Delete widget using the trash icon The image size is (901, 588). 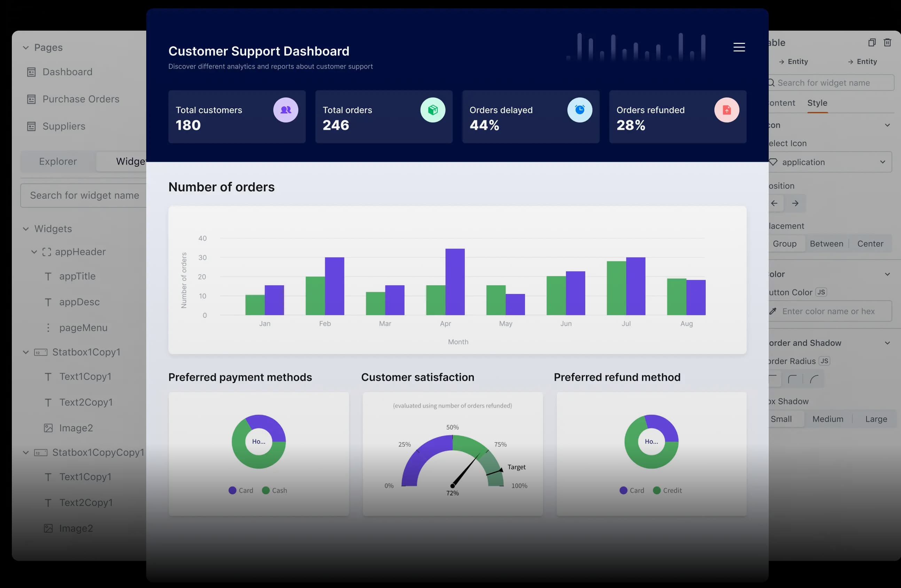coord(887,42)
